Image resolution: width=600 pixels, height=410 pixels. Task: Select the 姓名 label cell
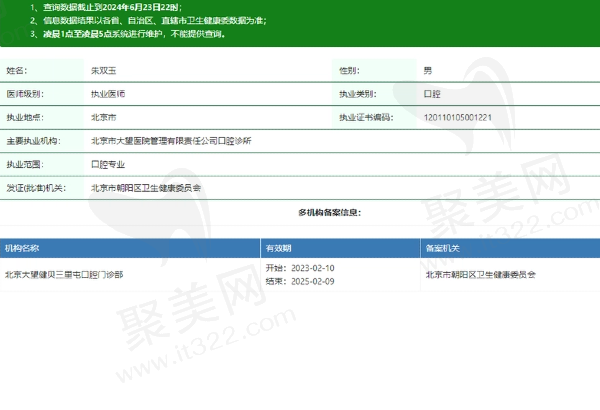click(42, 70)
